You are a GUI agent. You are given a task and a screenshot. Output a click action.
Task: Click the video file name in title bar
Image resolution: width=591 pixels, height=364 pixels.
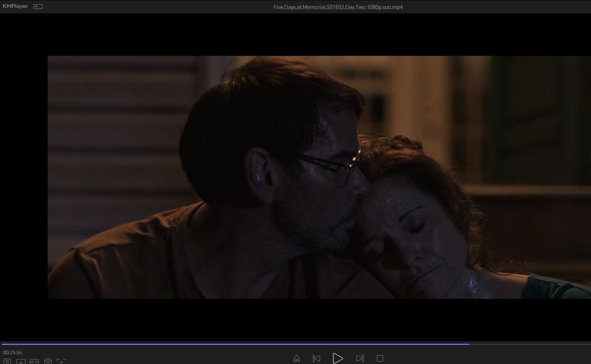[x=338, y=7]
